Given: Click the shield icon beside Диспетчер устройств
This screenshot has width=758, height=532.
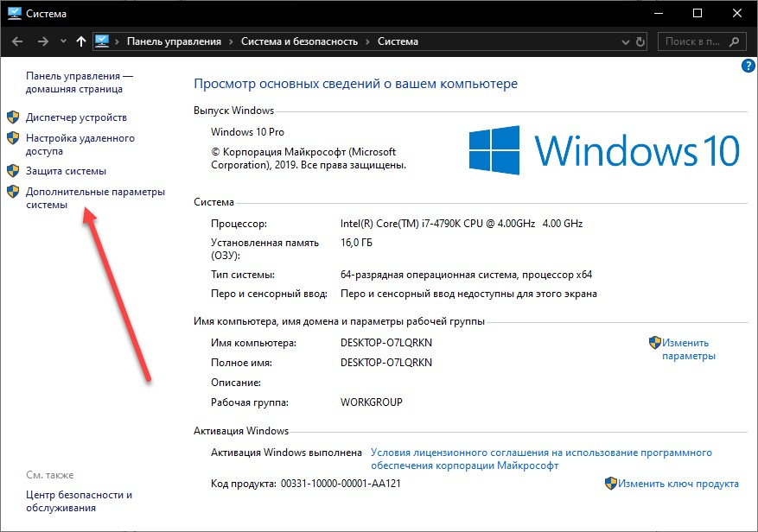Looking at the screenshot, I should pyautogui.click(x=13, y=117).
